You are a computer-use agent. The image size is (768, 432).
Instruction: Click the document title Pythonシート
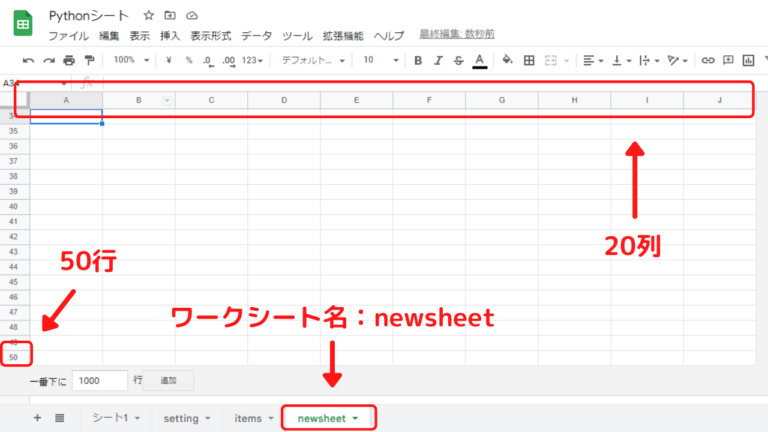tap(89, 16)
